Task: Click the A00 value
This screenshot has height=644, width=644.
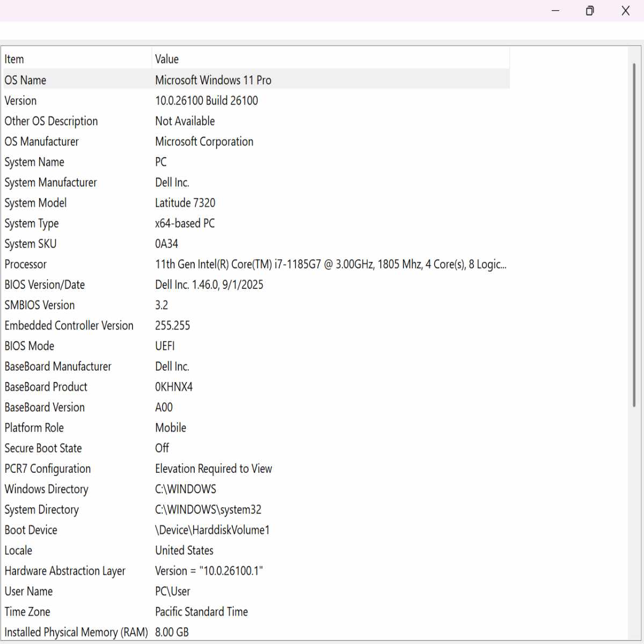Action: point(164,407)
